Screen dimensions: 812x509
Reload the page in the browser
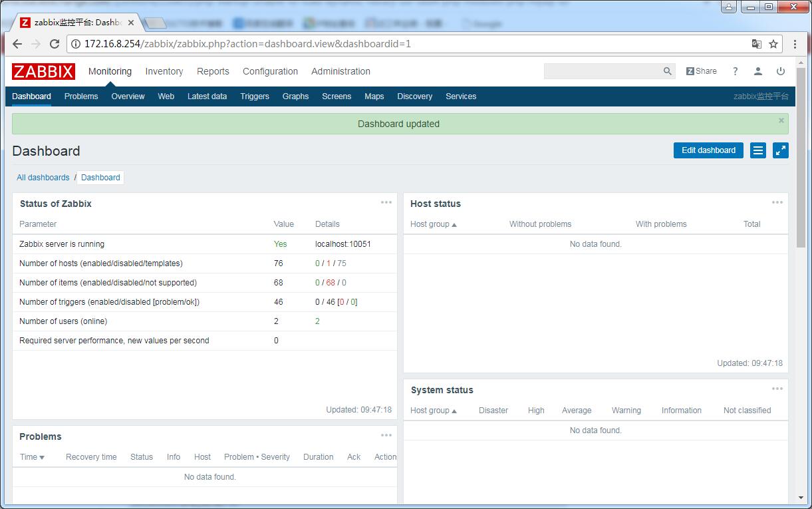coord(55,44)
